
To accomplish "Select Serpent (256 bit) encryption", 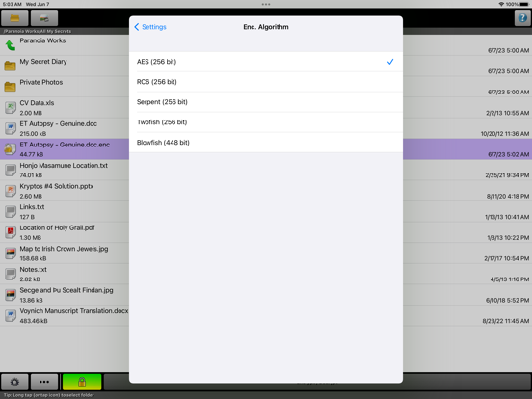I will pyautogui.click(x=266, y=102).
